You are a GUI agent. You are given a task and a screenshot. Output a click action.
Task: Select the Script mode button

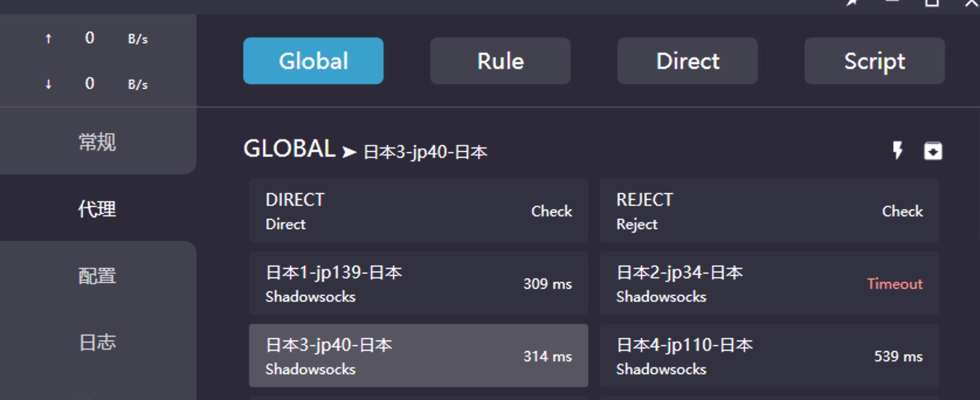875,61
